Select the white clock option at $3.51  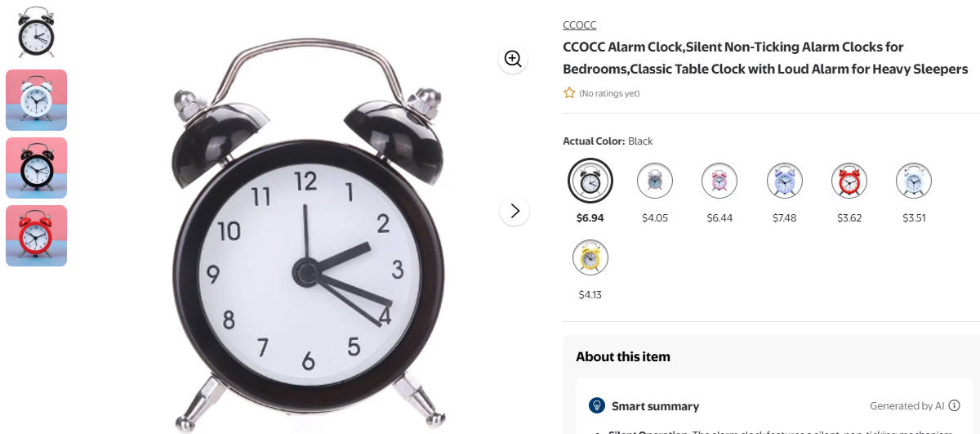click(914, 181)
